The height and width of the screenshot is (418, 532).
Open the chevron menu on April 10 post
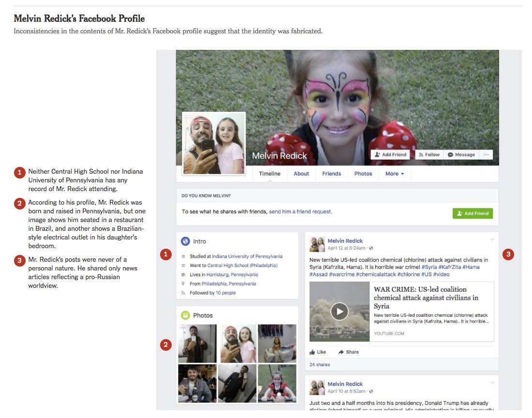[492, 383]
